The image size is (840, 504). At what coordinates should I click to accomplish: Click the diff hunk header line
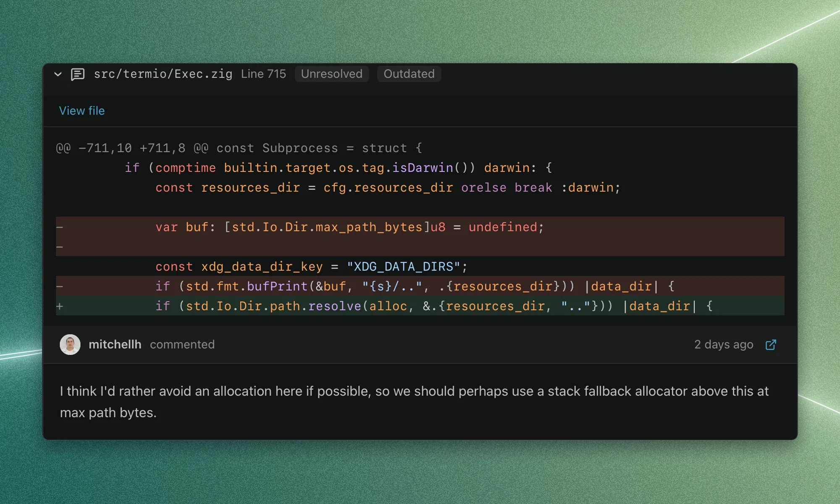(x=239, y=148)
